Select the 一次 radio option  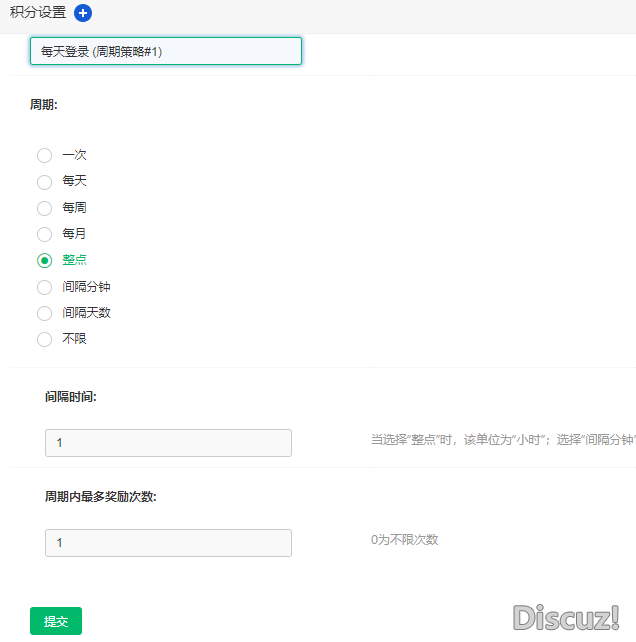44,155
